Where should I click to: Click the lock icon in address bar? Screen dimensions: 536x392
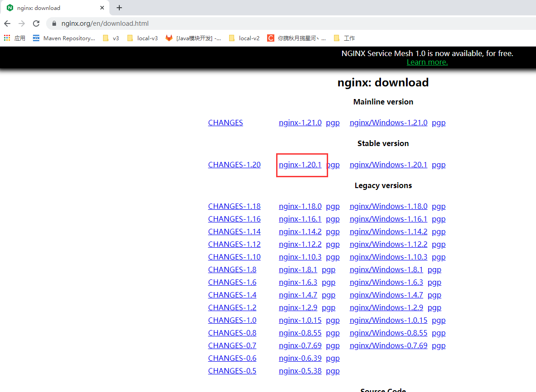54,24
